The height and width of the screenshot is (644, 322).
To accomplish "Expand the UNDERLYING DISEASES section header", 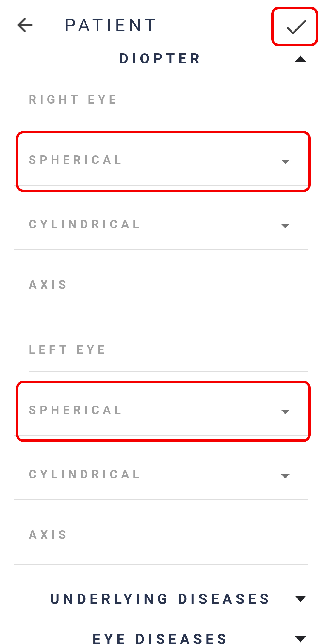I will (160, 599).
